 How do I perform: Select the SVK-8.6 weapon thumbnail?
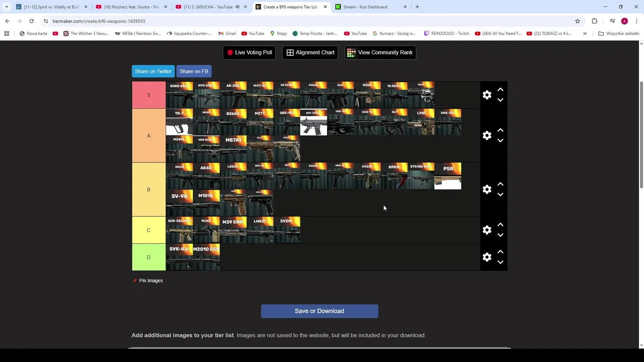click(x=179, y=257)
